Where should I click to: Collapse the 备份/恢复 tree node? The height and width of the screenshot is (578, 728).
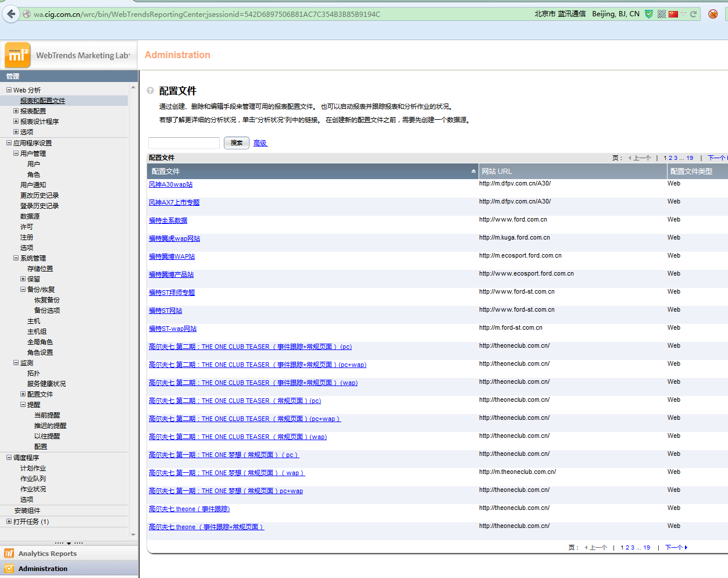[23, 290]
